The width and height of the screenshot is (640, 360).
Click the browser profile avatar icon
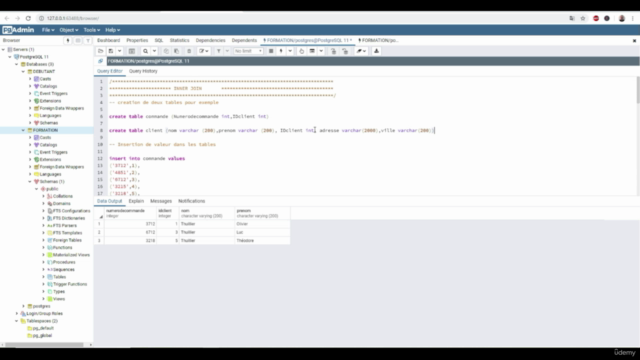pyautogui.click(x=622, y=18)
